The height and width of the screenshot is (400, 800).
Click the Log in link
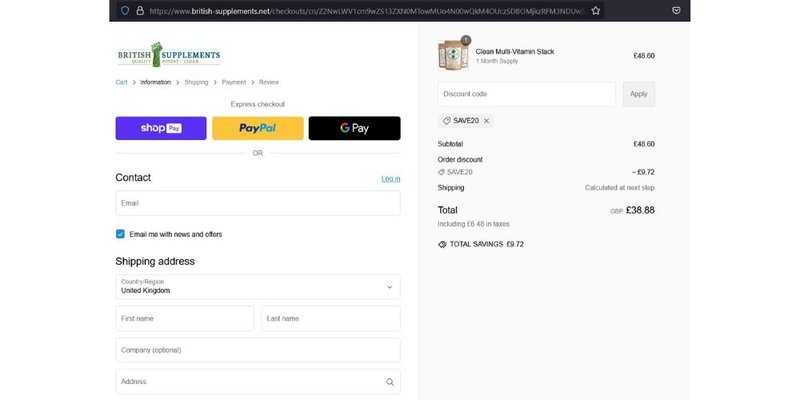[391, 179]
